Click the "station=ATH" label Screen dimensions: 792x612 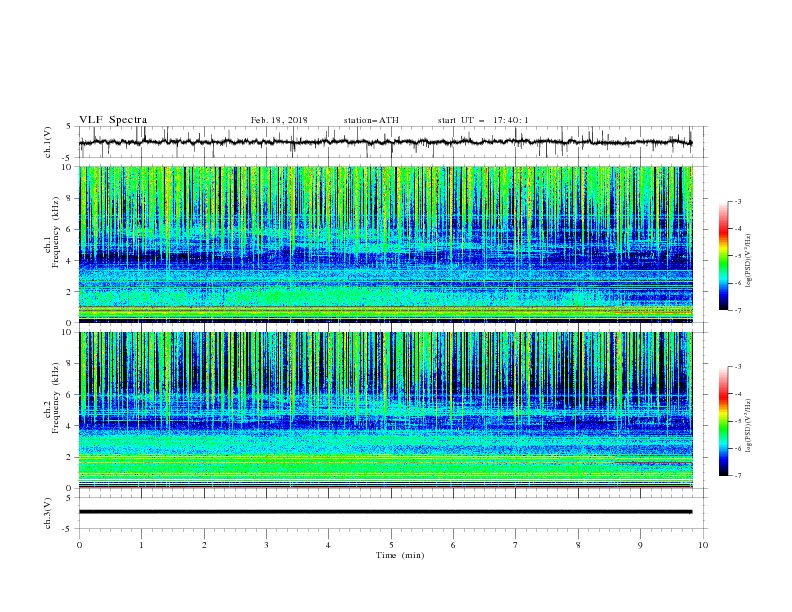[371, 120]
